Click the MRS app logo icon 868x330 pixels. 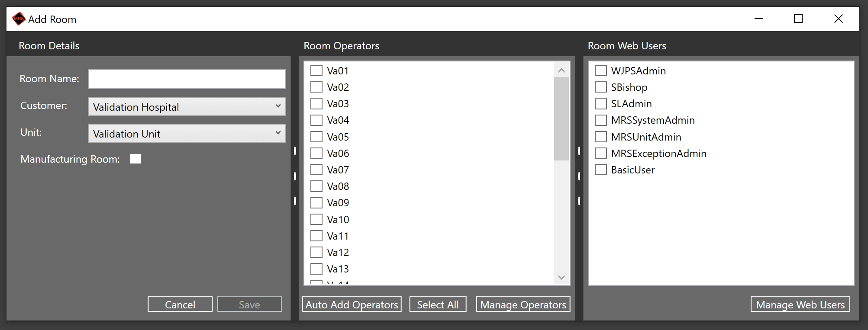[19, 19]
